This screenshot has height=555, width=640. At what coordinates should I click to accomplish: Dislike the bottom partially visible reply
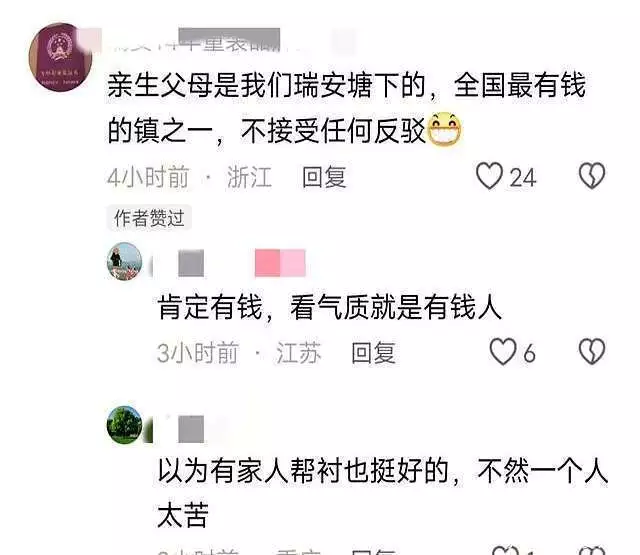pos(592,550)
